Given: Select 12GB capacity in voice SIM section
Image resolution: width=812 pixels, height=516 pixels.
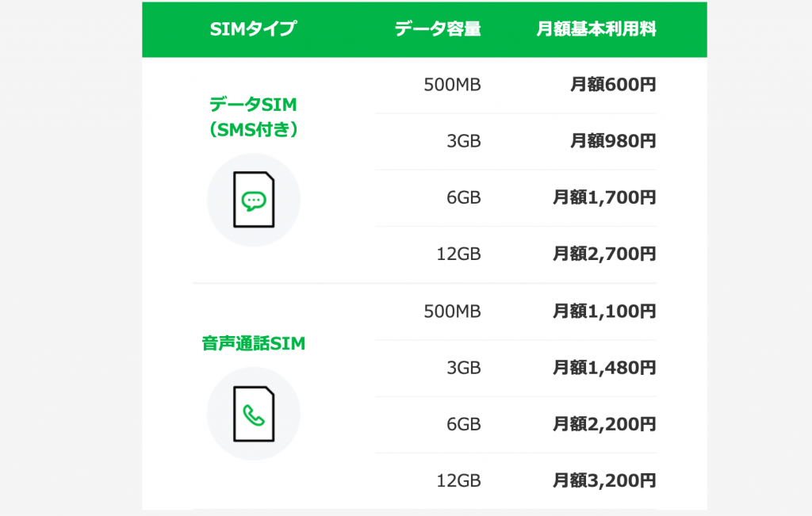Looking at the screenshot, I should tap(459, 480).
